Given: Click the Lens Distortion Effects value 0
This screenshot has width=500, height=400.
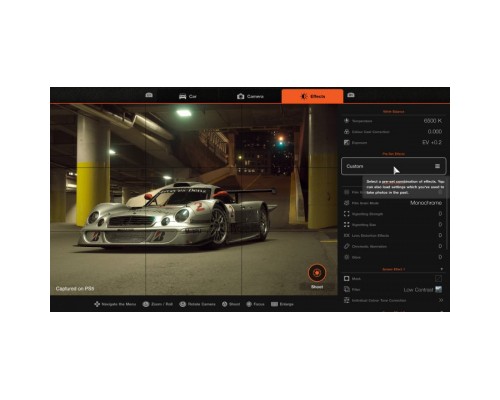Looking at the screenshot, I should pyautogui.click(x=440, y=235).
